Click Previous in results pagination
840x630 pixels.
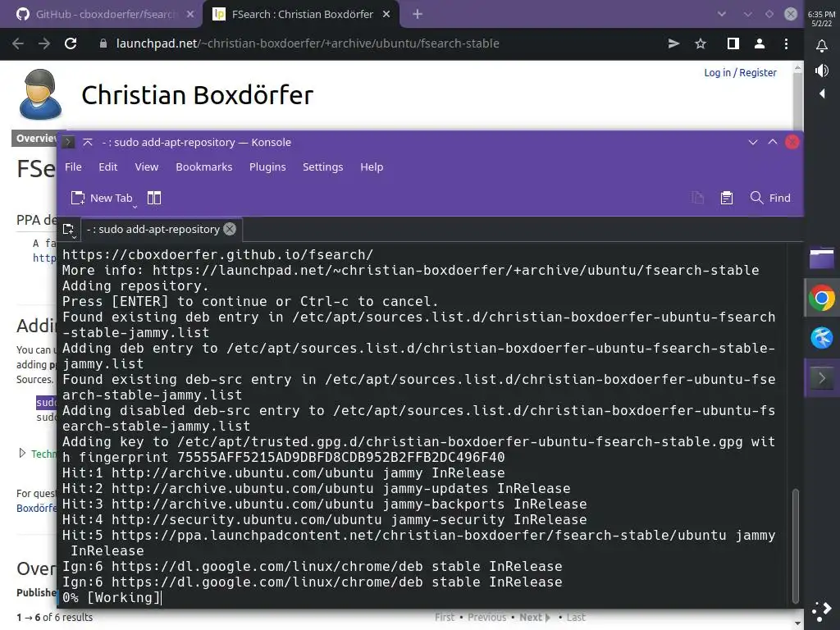pyautogui.click(x=487, y=617)
